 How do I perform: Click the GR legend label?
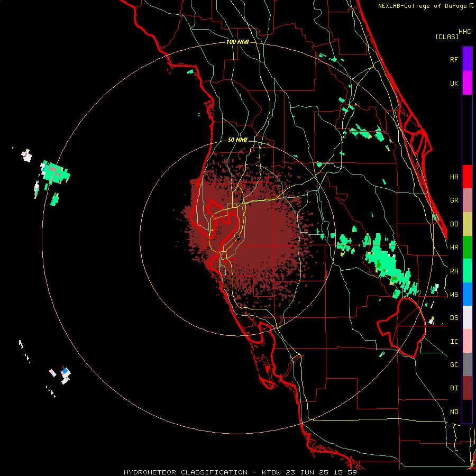[454, 200]
